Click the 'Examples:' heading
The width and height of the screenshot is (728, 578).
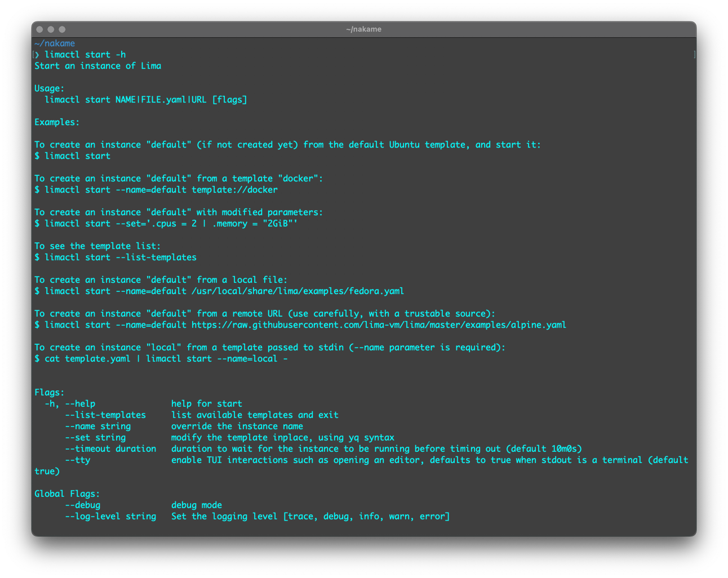click(x=57, y=122)
